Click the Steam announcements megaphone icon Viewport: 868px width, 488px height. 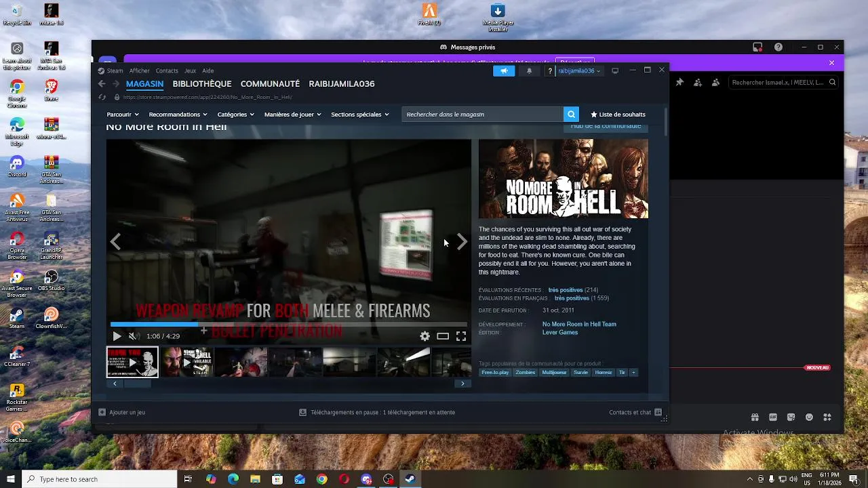click(504, 70)
